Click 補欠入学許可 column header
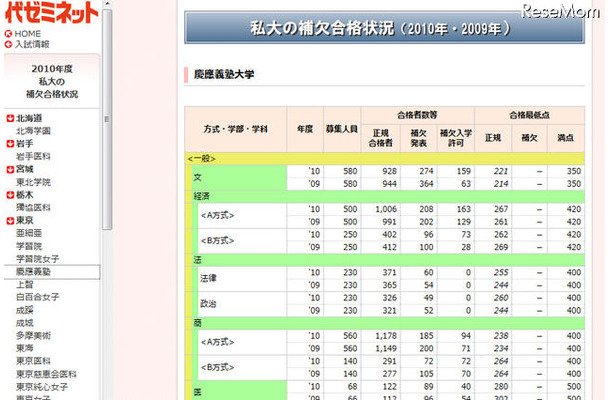This screenshot has height=400, width=610. (x=456, y=138)
